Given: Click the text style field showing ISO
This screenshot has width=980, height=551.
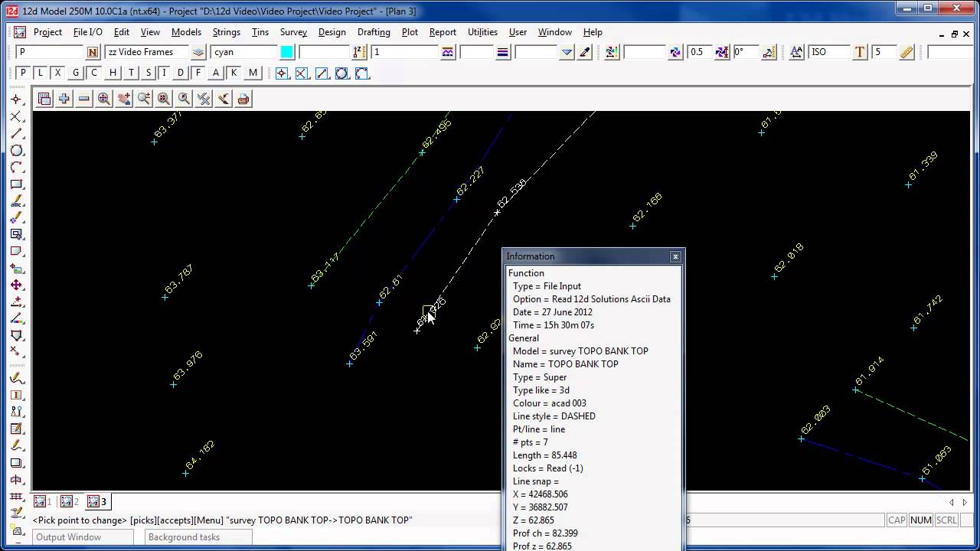Looking at the screenshot, I should pyautogui.click(x=829, y=52).
